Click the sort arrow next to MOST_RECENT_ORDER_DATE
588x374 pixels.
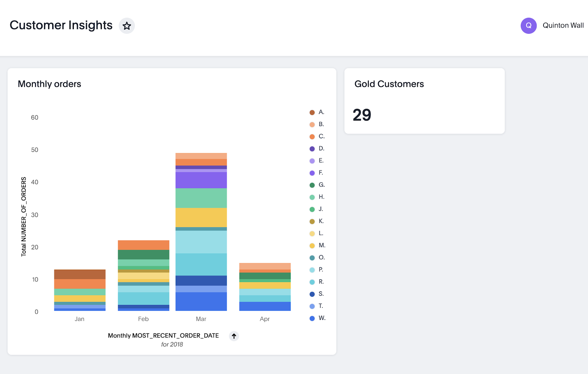point(234,336)
